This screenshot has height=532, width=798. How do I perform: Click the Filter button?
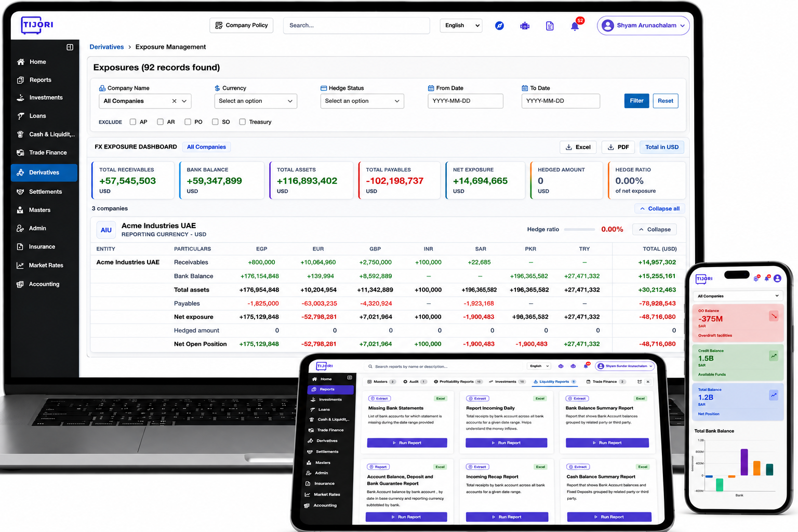(636, 101)
